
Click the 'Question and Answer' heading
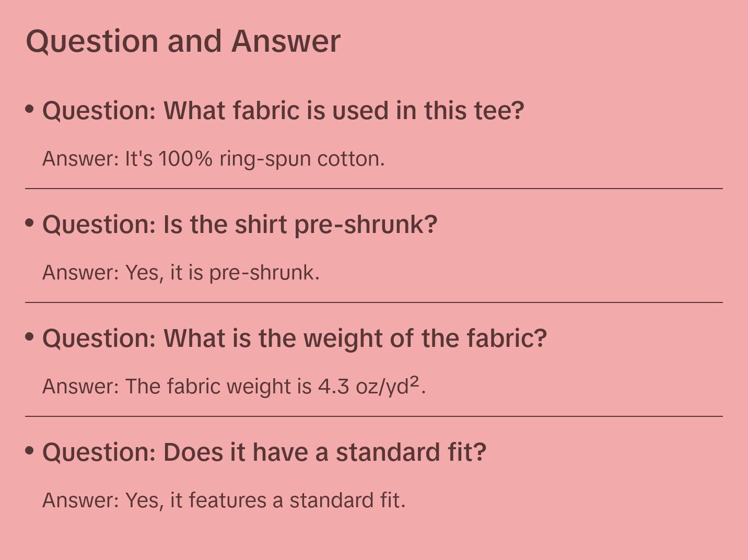[183, 41]
